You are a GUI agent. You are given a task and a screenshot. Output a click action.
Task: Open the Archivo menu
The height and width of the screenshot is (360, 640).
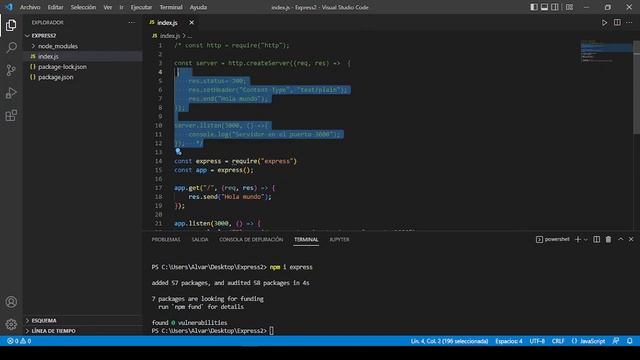tap(30, 7)
